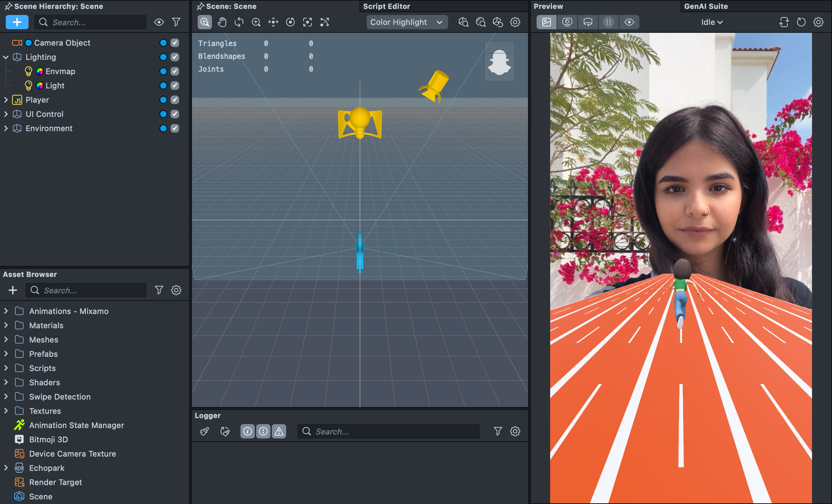The width and height of the screenshot is (832, 504).
Task: Toggle UI Control enabled checkbox
Action: coord(175,114)
